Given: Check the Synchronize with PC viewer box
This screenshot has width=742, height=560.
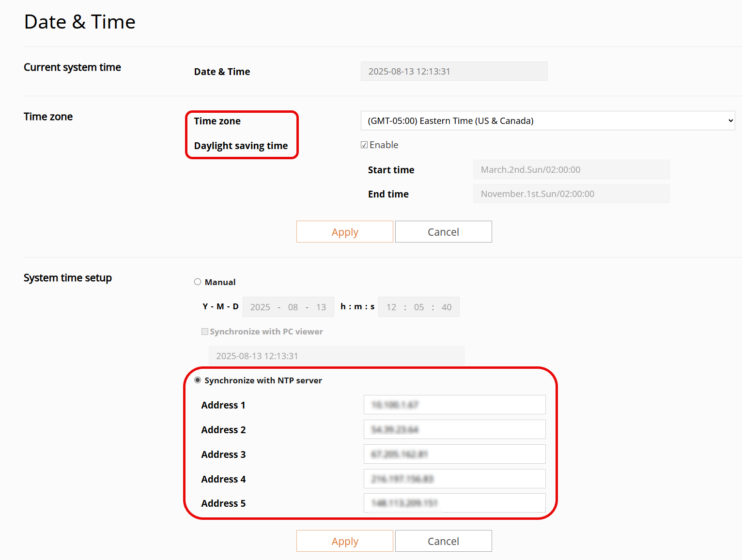Looking at the screenshot, I should pos(205,332).
